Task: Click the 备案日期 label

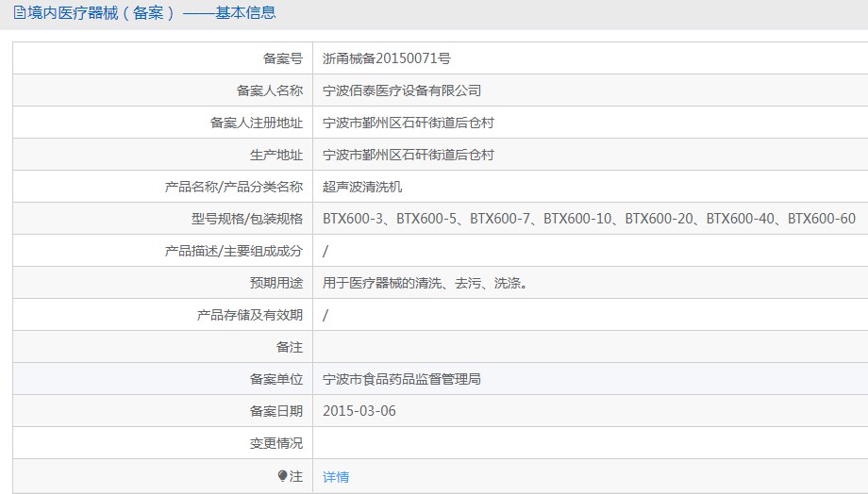Action: point(276,411)
